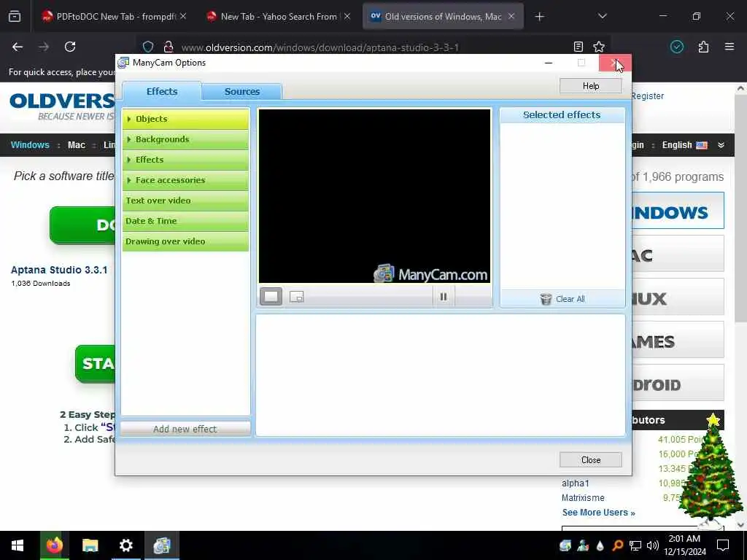Open File Explorer from the taskbar

click(90, 545)
